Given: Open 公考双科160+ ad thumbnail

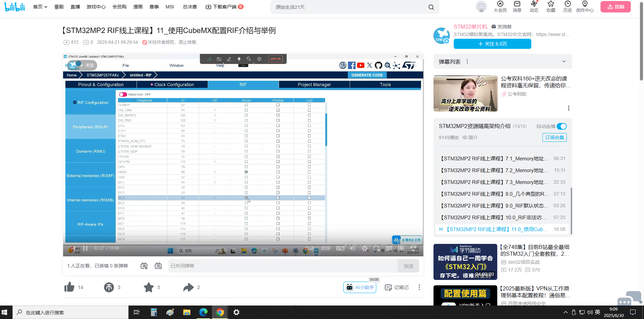Looking at the screenshot, I should pos(465,93).
